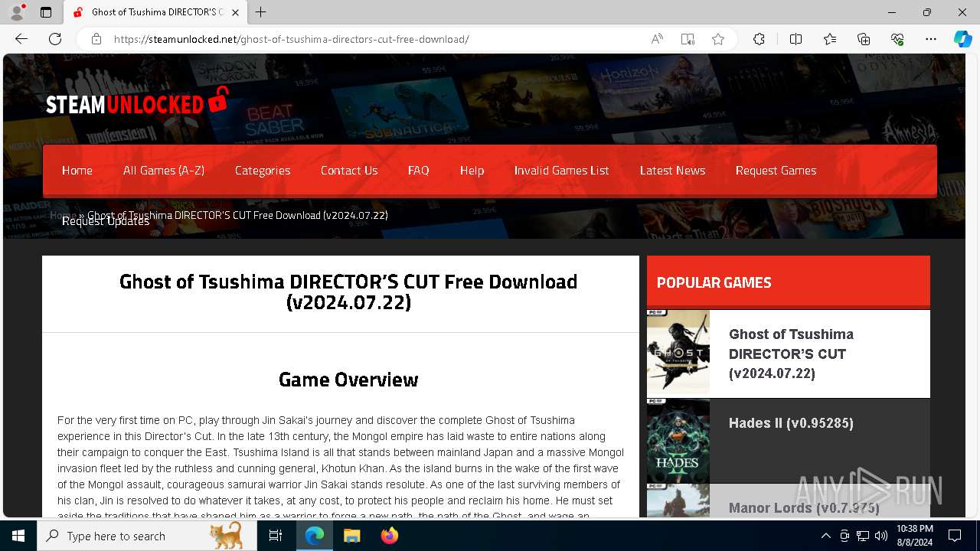Open browser extensions puzzle icon
This screenshot has width=980, height=551.
click(759, 39)
